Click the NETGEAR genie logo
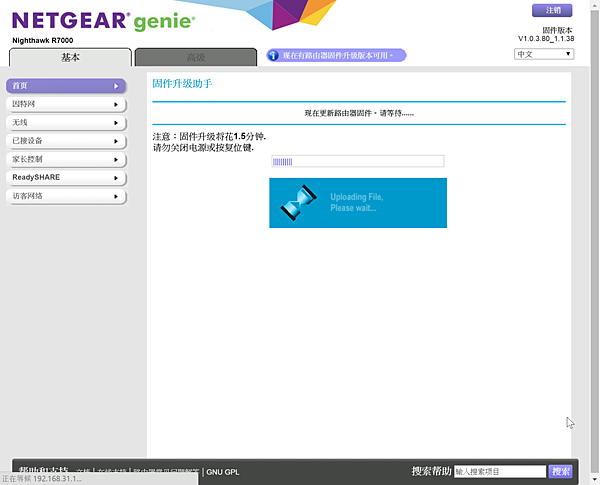600x485 pixels. coord(103,21)
